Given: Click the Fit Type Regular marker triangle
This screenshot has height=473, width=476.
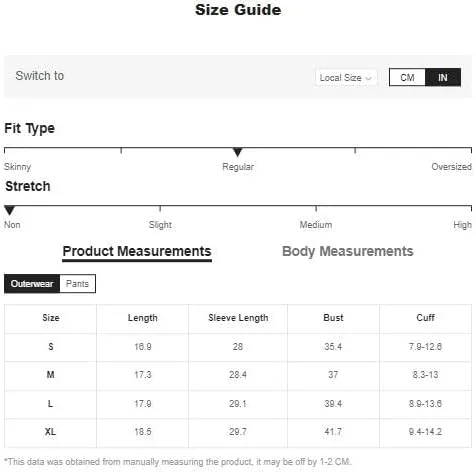Looking at the screenshot, I should [238, 152].
